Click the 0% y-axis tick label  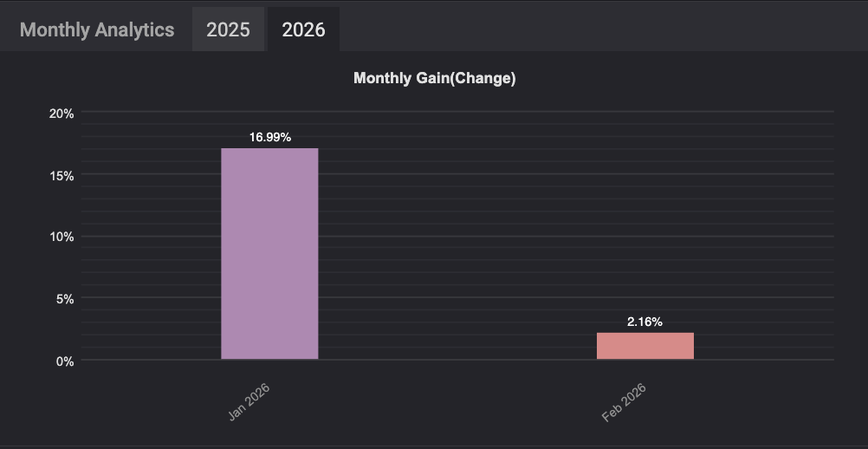click(x=64, y=361)
